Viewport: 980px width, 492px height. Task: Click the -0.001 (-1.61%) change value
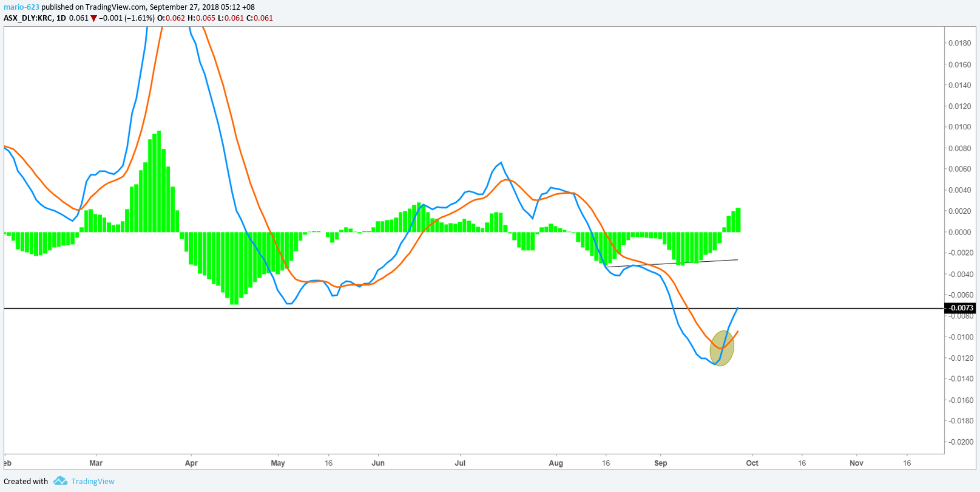click(127, 18)
